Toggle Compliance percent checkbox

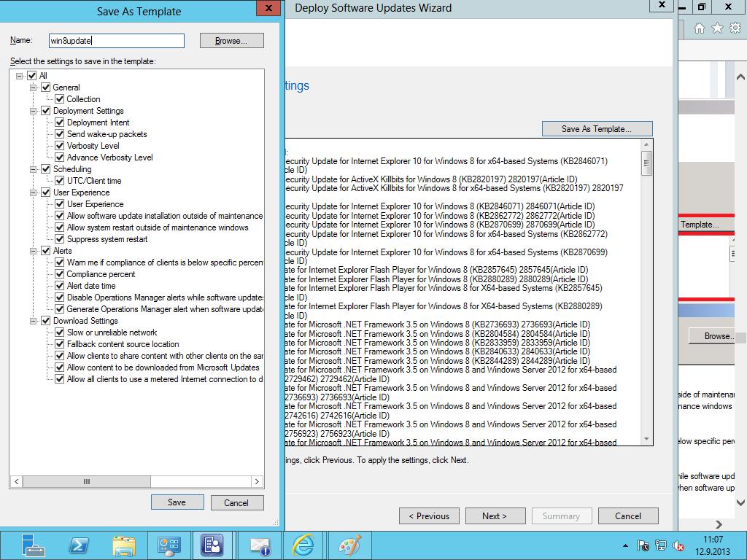(60, 274)
